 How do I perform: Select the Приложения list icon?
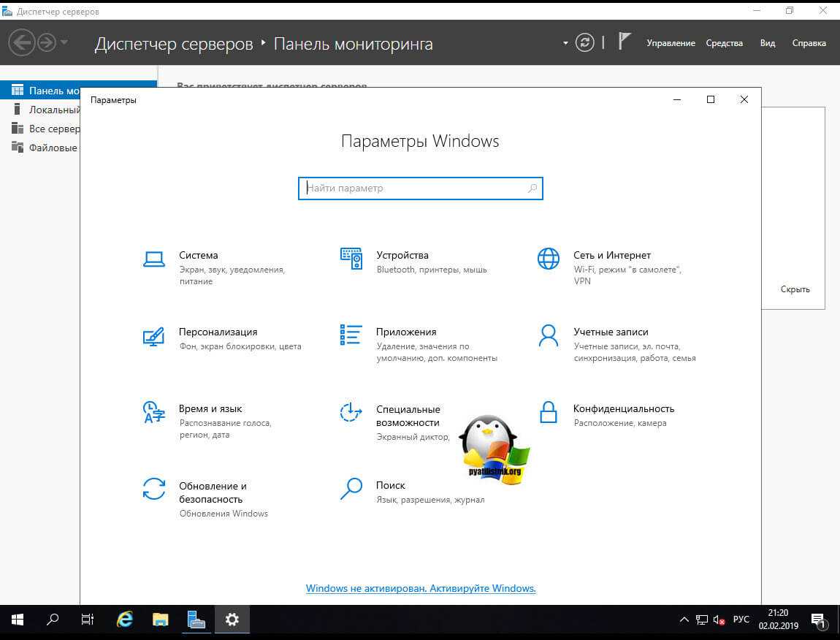coord(351,335)
